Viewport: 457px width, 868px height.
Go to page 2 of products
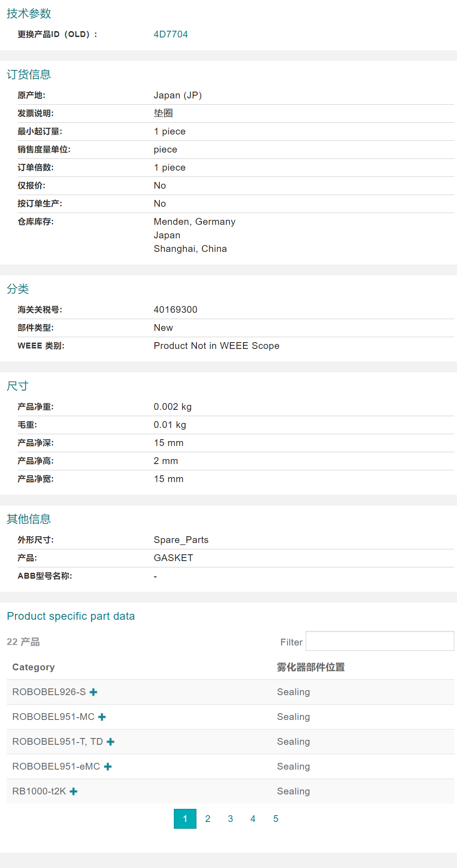[208, 819]
